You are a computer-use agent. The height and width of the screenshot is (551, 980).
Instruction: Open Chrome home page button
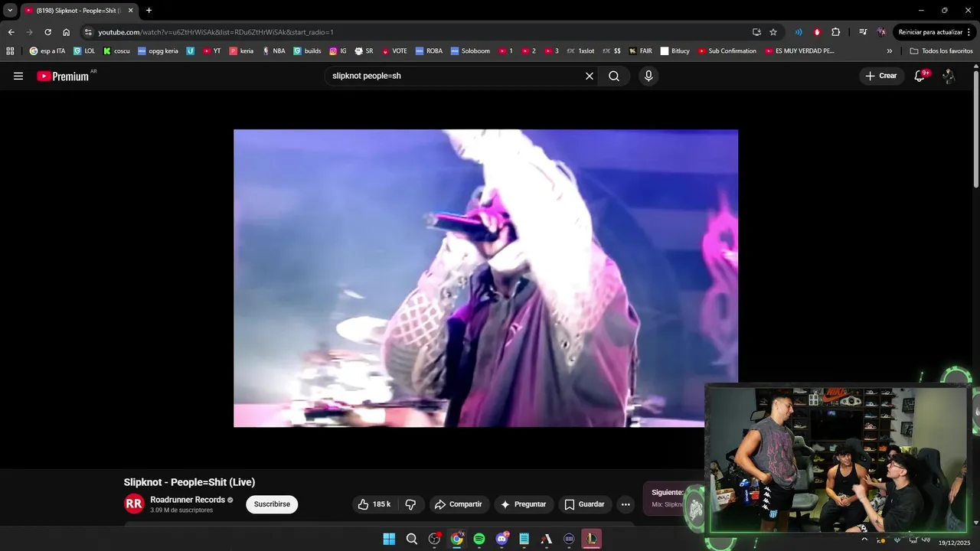67,32
